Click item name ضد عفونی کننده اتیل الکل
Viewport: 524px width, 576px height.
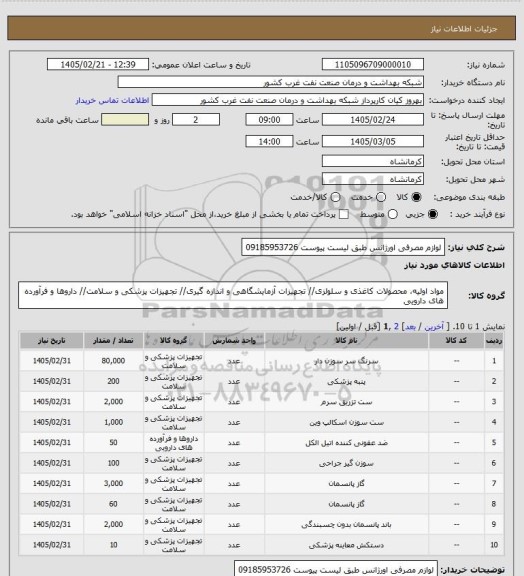tap(346, 443)
